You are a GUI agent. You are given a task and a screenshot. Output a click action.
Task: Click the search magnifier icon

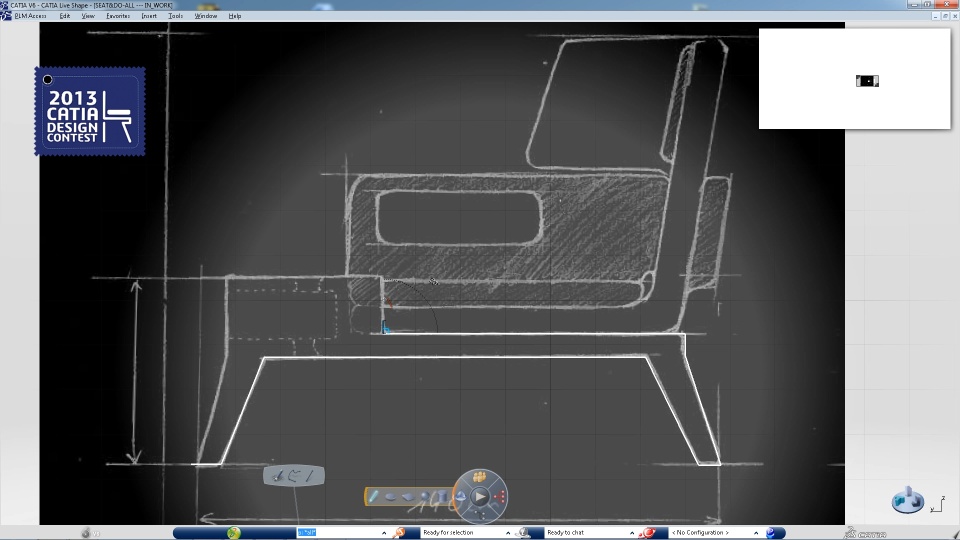[399, 533]
